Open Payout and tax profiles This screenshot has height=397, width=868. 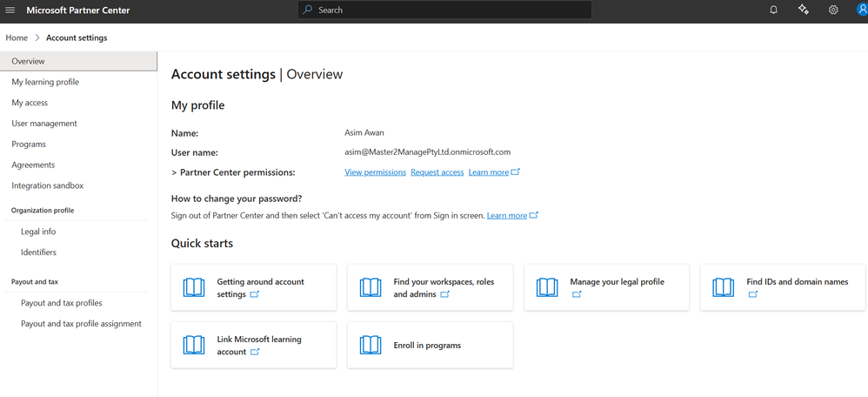click(x=62, y=303)
